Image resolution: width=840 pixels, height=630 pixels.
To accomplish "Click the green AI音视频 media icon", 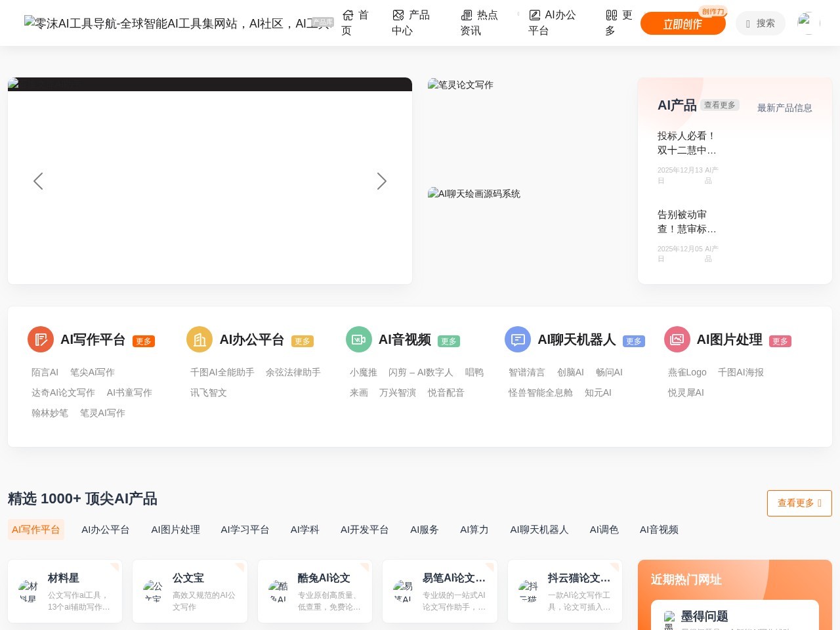I will [x=358, y=339].
